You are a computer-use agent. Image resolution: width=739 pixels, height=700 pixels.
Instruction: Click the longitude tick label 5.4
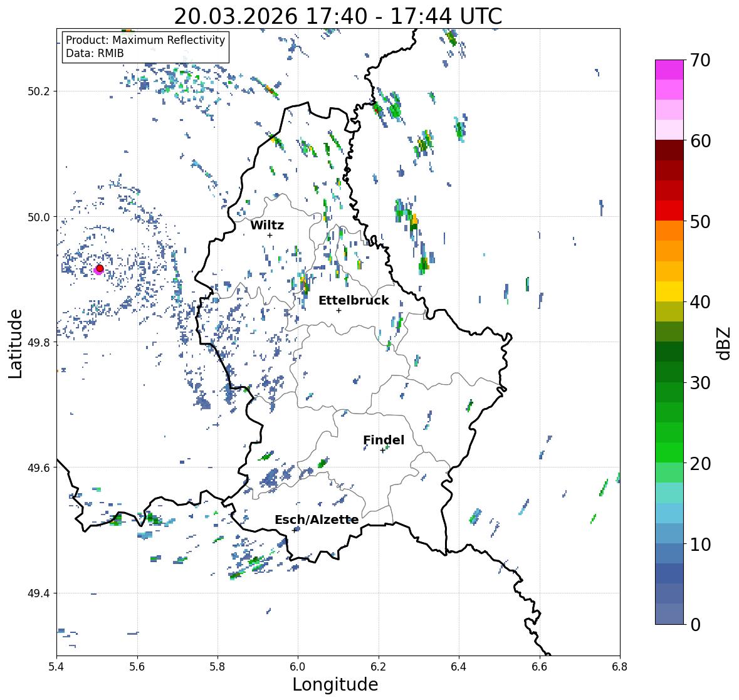(56, 667)
